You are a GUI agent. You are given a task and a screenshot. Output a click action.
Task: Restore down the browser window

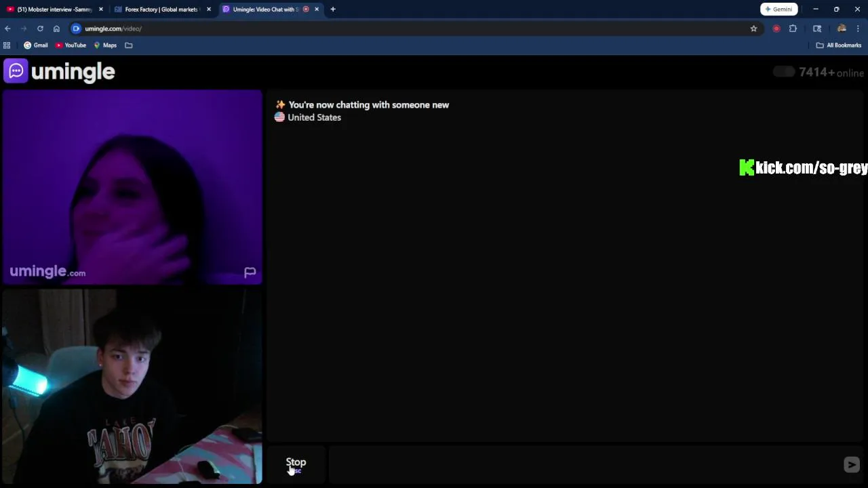[836, 9]
